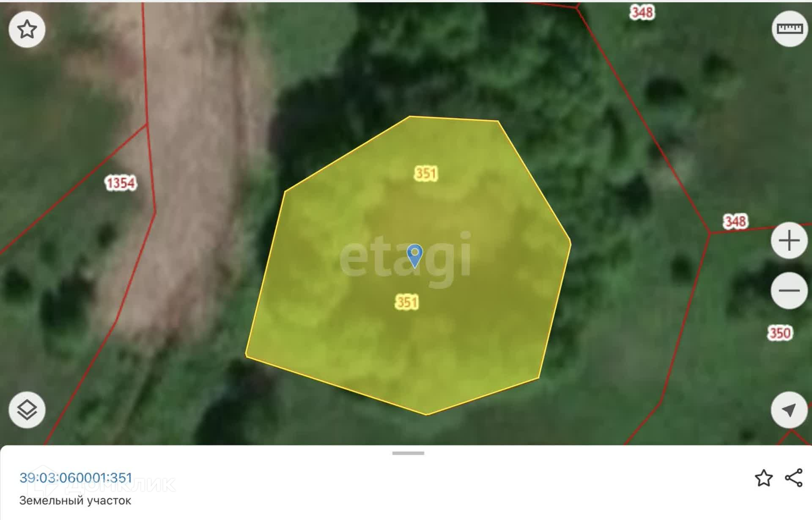Select the top 348 parcel label
This screenshot has height=520, width=812.
pos(642,13)
